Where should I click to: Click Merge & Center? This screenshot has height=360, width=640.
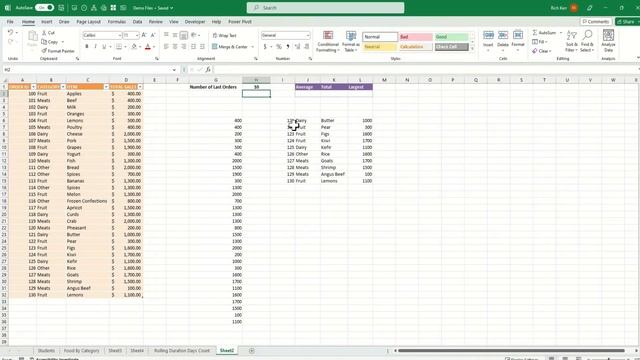(x=231, y=47)
